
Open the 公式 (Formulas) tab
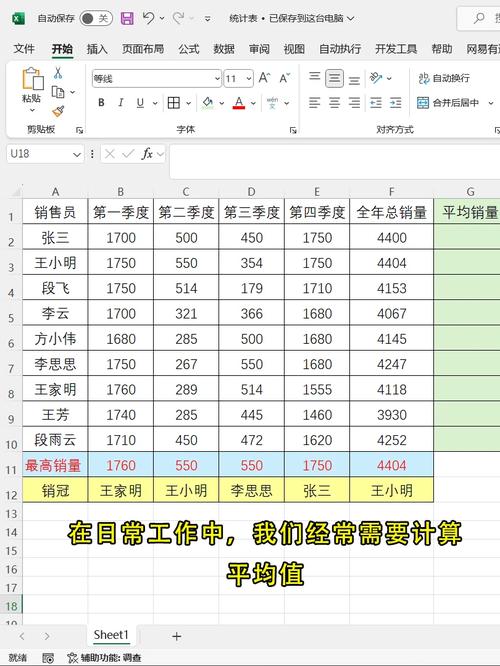click(189, 49)
